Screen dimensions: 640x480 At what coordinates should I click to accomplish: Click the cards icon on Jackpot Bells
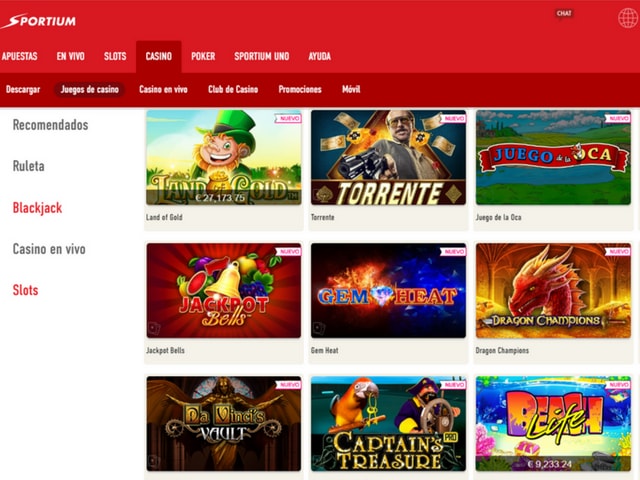tap(154, 328)
